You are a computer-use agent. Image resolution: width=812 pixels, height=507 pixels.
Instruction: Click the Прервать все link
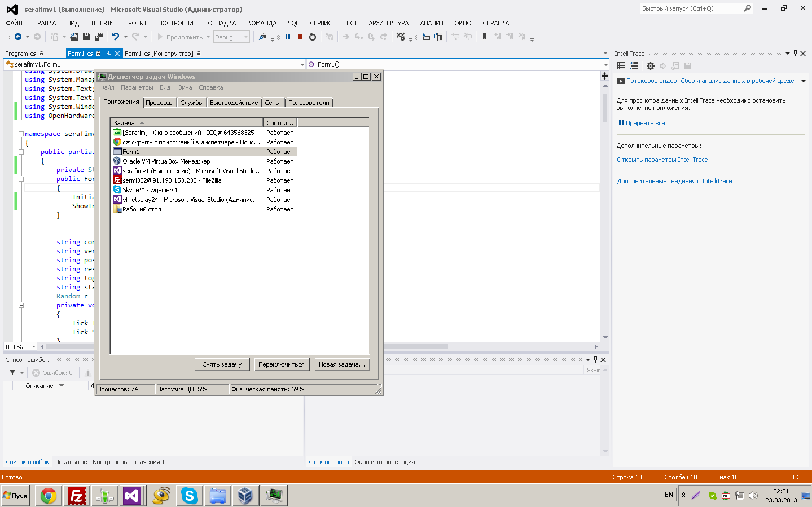(x=645, y=123)
